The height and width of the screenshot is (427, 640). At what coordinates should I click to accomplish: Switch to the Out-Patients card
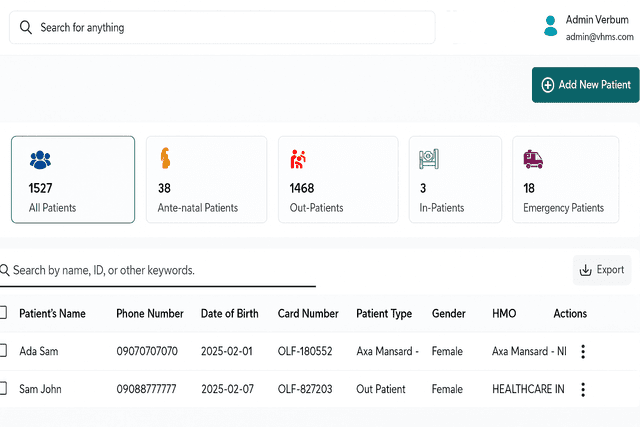332,179
